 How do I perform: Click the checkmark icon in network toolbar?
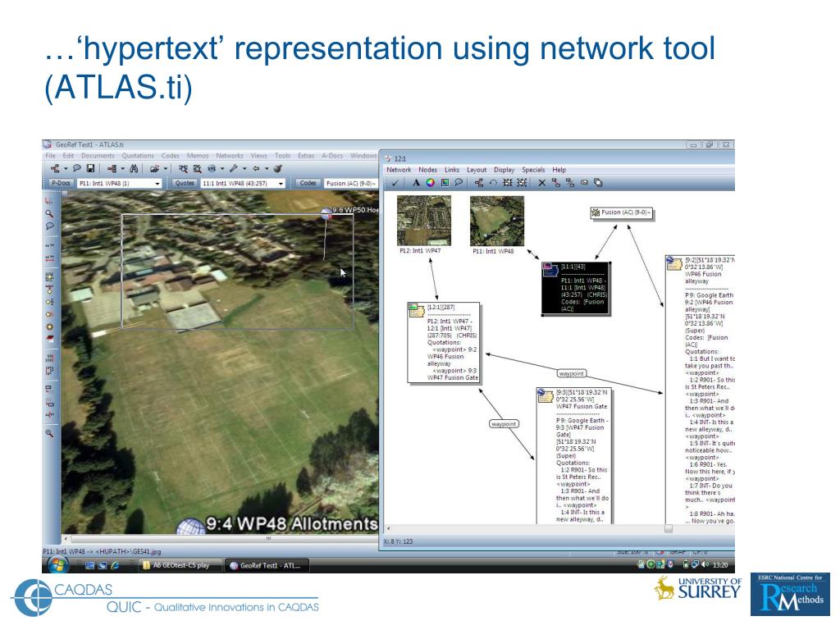point(395,183)
